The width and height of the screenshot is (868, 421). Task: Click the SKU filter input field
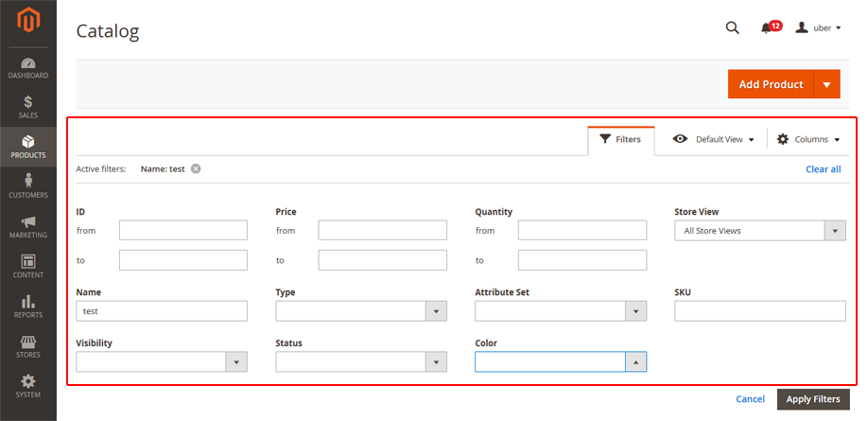(760, 311)
